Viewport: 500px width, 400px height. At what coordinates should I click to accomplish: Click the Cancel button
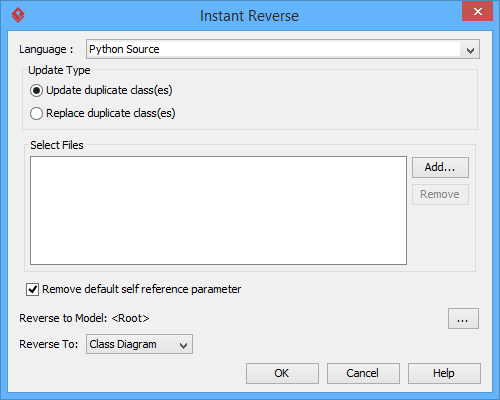click(363, 373)
